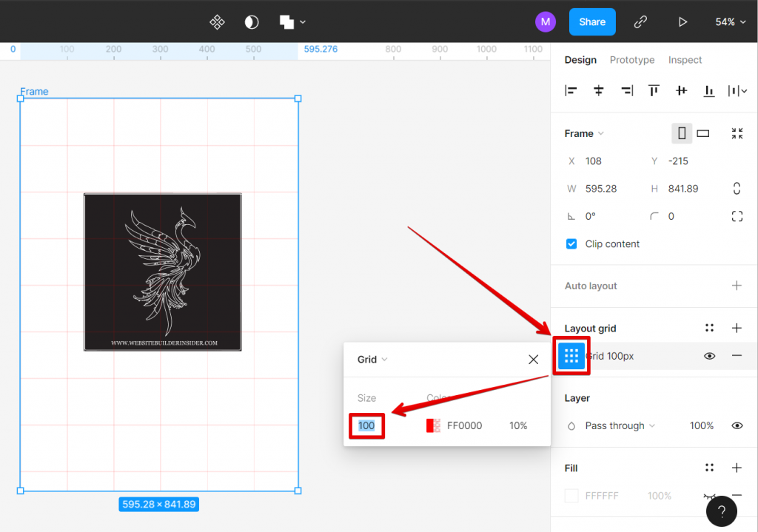The height and width of the screenshot is (532, 758).
Task: Add a new layout grid with plus
Action: [737, 328]
